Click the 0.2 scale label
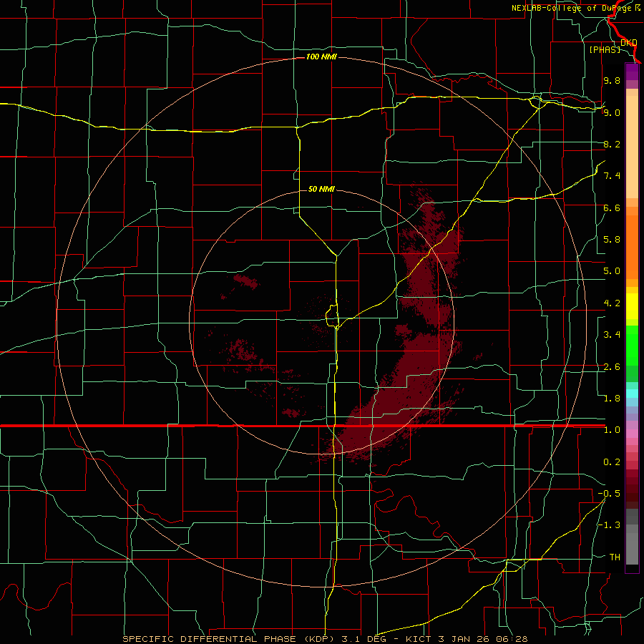Image resolution: width=644 pixels, height=644 pixels. click(612, 462)
